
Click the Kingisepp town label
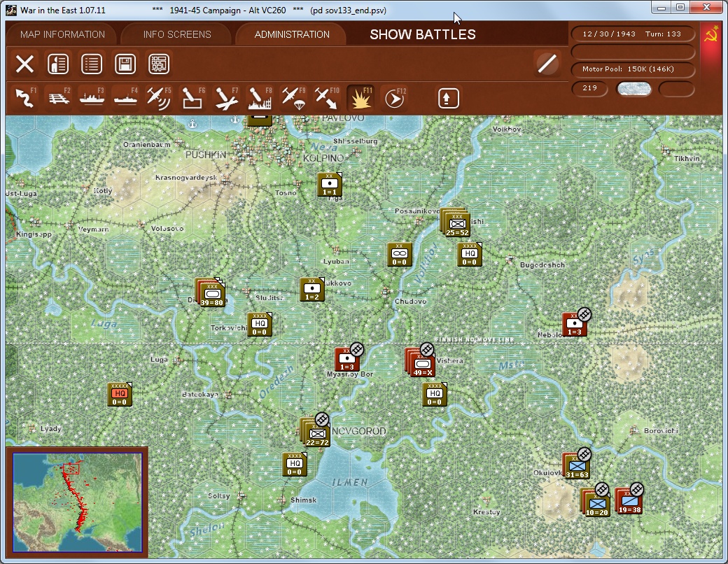(x=34, y=234)
